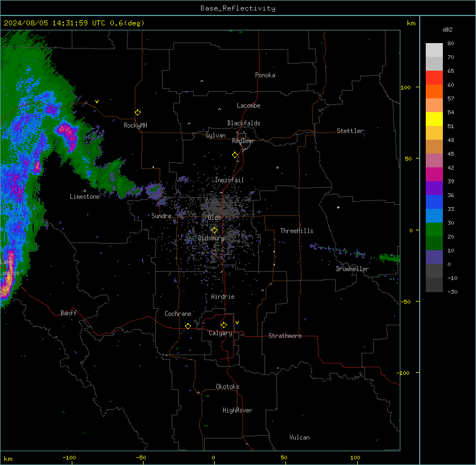Click the Drumheller label
The height and width of the screenshot is (465, 476).
pyautogui.click(x=352, y=269)
